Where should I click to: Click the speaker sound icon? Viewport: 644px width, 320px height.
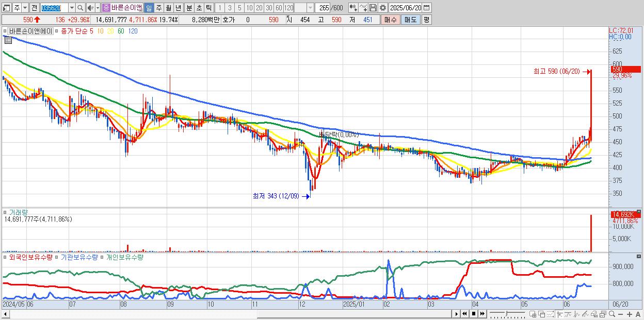pyautogui.click(x=90, y=8)
